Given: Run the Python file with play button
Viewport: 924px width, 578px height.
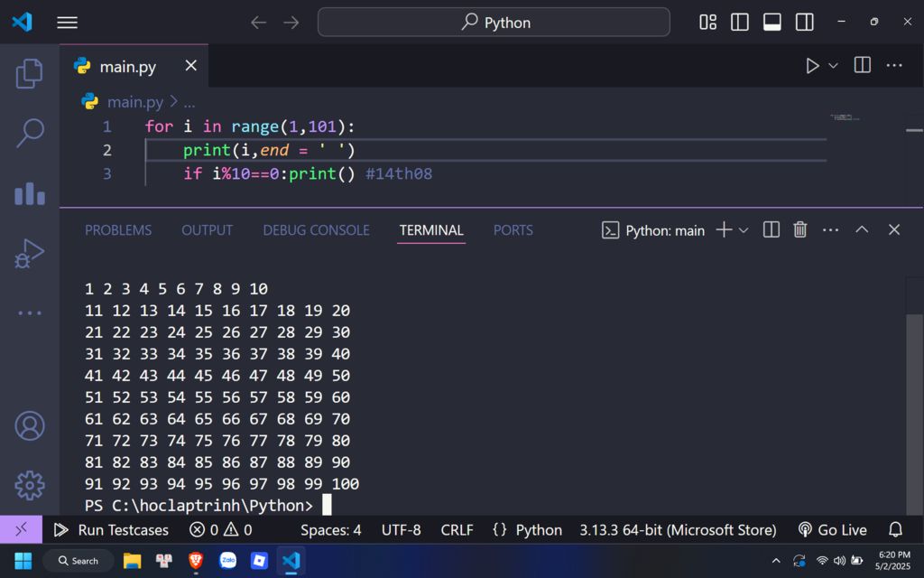Looking at the screenshot, I should [812, 66].
